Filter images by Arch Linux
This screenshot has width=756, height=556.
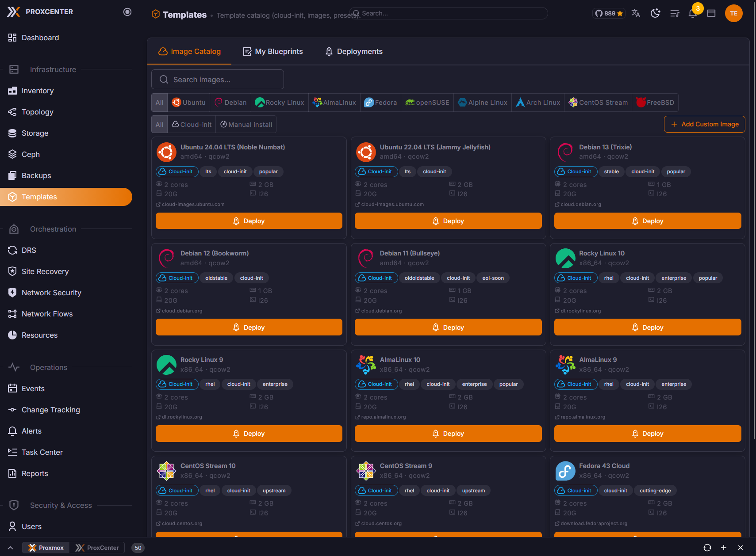click(x=538, y=103)
